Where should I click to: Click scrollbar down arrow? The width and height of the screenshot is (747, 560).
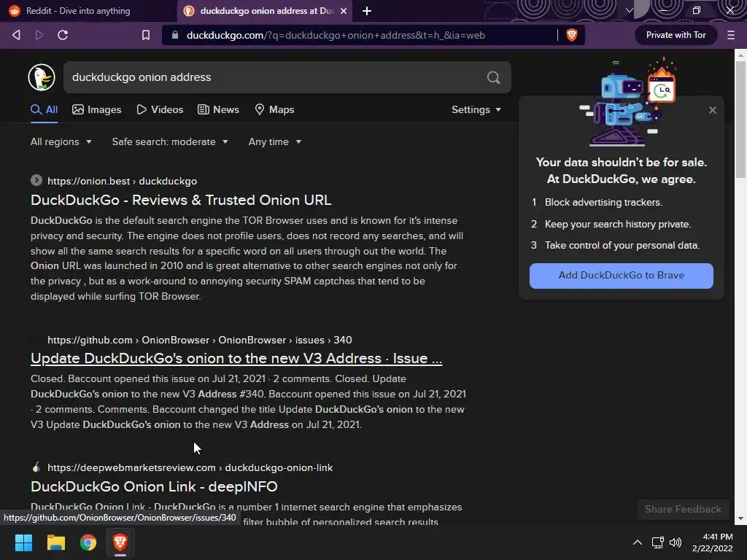[x=740, y=518]
